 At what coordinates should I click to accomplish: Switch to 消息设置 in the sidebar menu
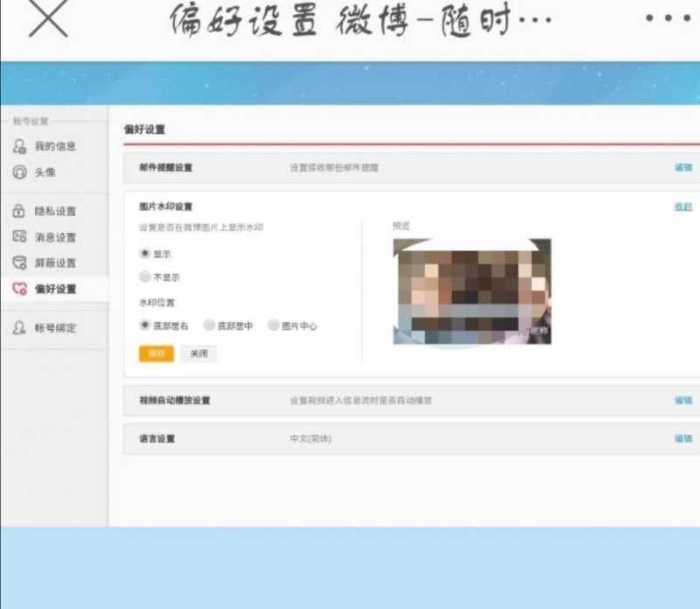pos(54,235)
